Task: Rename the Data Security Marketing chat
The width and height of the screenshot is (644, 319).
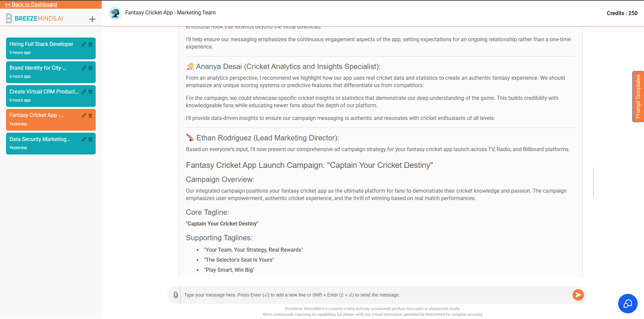Action: pos(84,139)
